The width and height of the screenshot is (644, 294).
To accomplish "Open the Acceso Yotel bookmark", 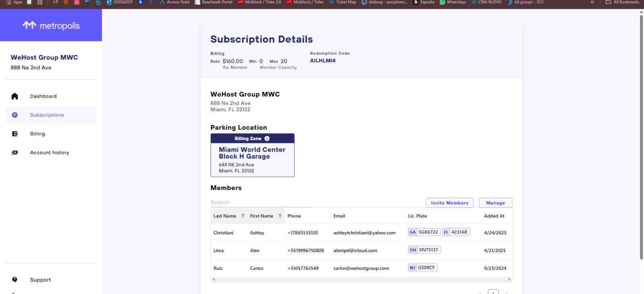I will click(174, 2).
